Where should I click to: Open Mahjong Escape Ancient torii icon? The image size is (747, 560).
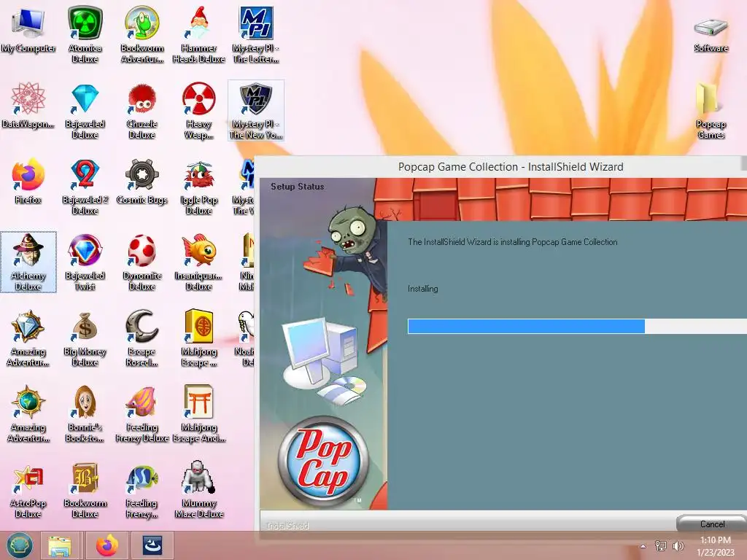(198, 413)
